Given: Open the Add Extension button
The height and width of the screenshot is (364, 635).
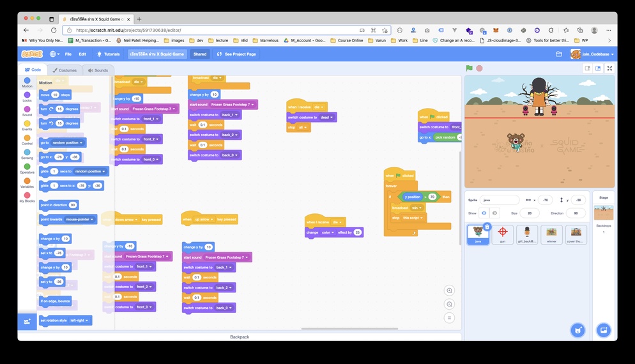Looking at the screenshot, I should coord(27,321).
